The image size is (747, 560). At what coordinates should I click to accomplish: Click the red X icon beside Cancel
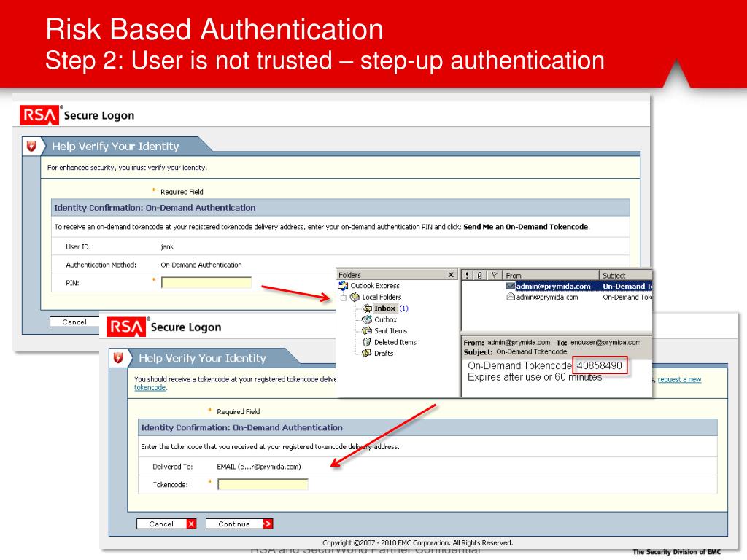tap(192, 524)
